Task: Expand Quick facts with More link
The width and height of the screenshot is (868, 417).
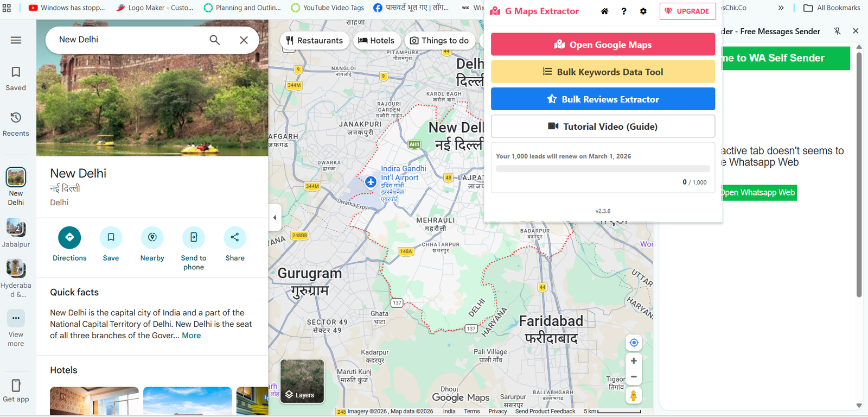Action: coord(192,336)
